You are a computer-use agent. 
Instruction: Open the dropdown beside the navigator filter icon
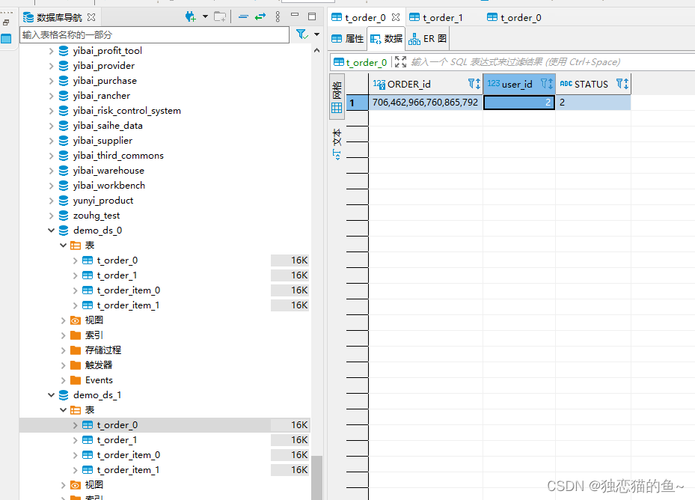tap(316, 34)
